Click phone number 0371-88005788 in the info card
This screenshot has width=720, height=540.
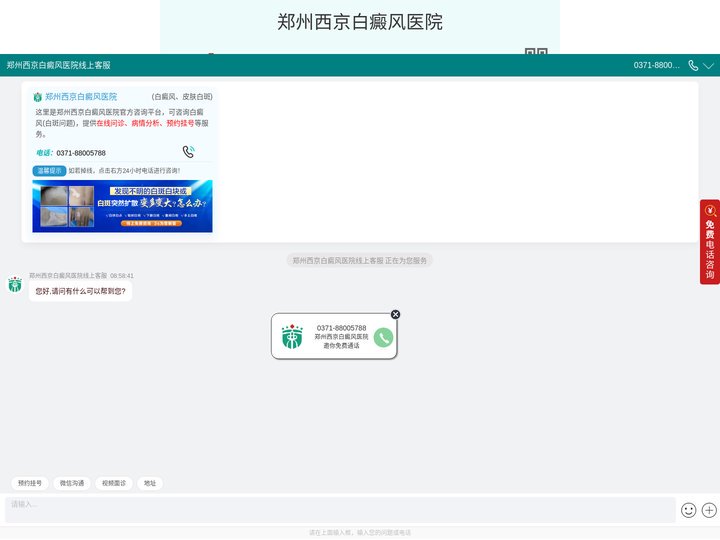(x=81, y=153)
